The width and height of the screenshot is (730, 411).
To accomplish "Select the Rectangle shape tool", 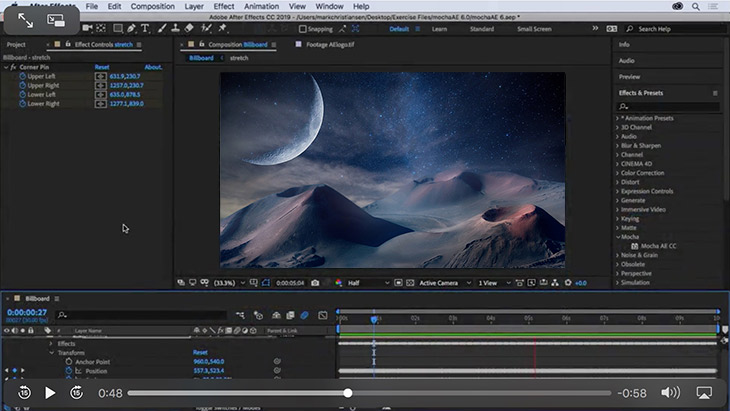I will click(118, 28).
